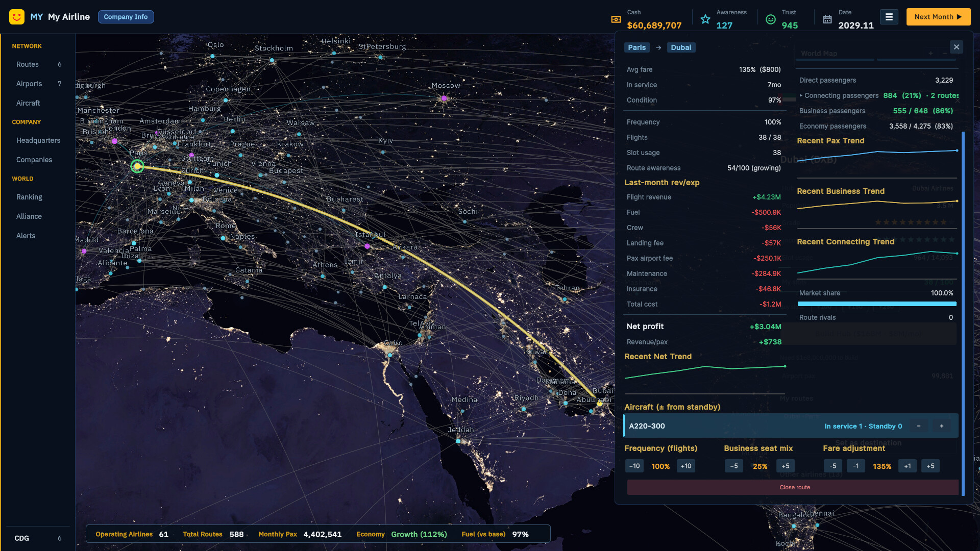Decrease frequency by 10
980x551 pixels.
pos(634,466)
